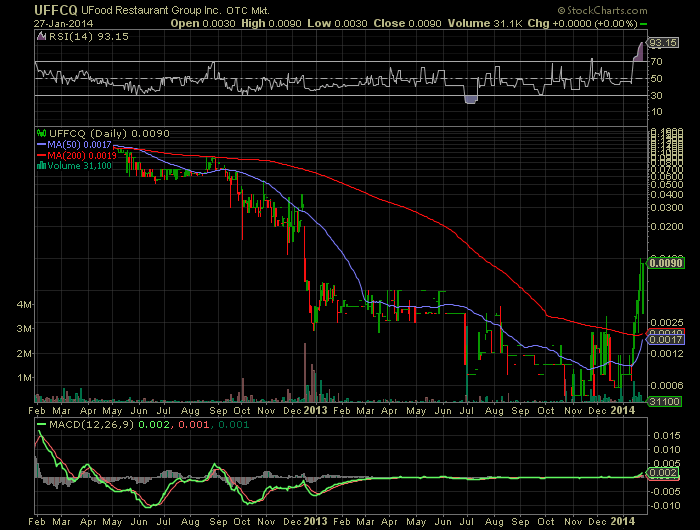Click the UFFCQ ticker symbol in header
700x530 pixels.
click(55, 10)
